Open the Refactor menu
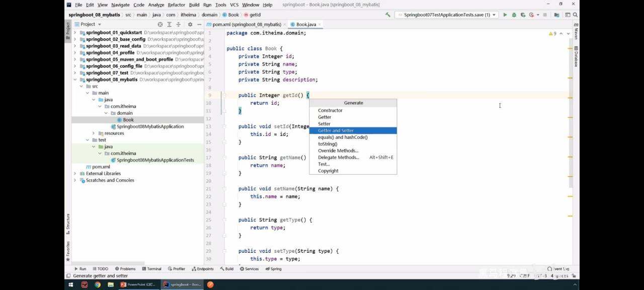Screen dimensions: 644x290 (176, 5)
